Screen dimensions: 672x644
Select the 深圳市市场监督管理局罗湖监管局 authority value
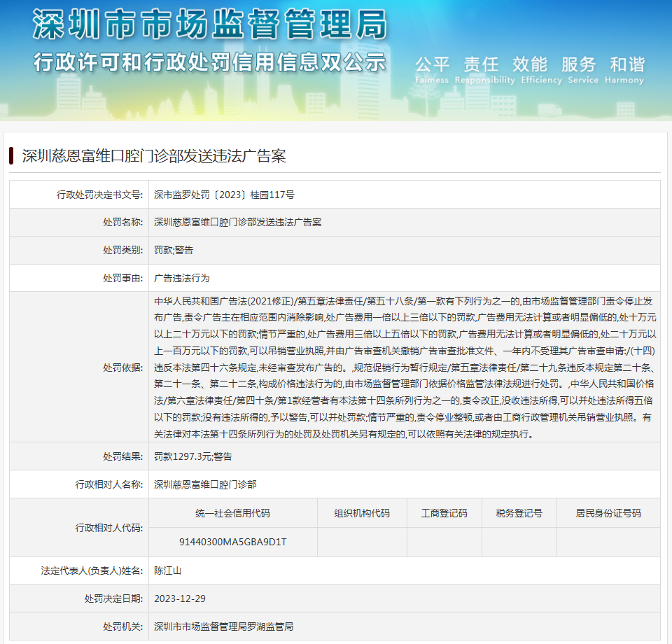224,626
